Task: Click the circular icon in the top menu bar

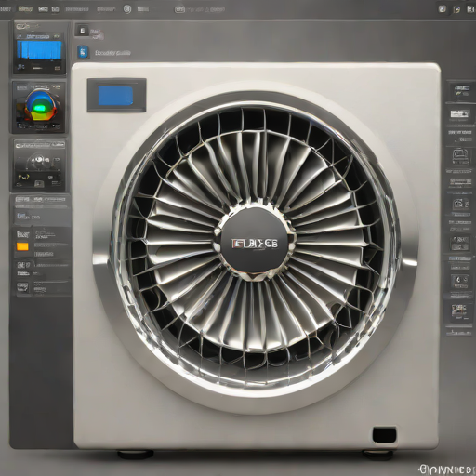Action: tap(127, 8)
